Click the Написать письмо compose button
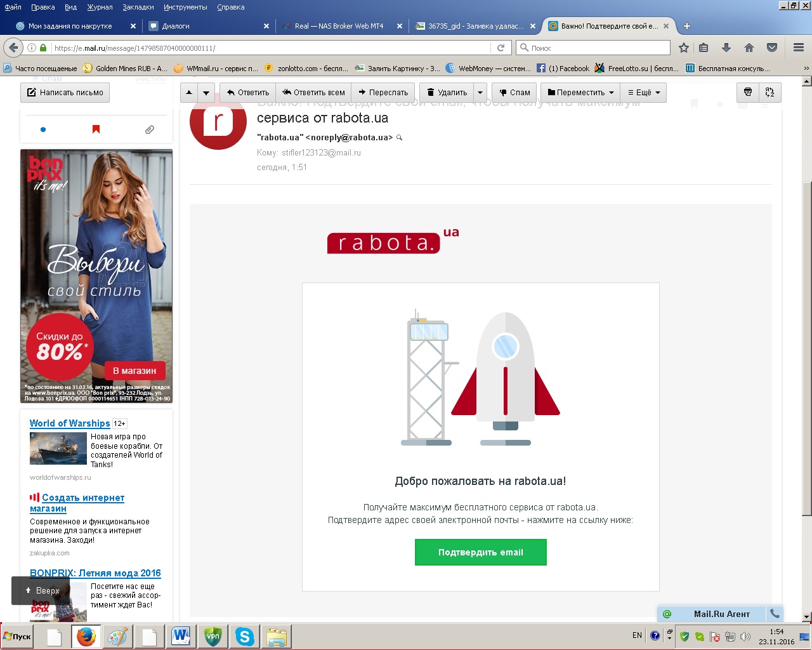812x650 pixels. 65,92
